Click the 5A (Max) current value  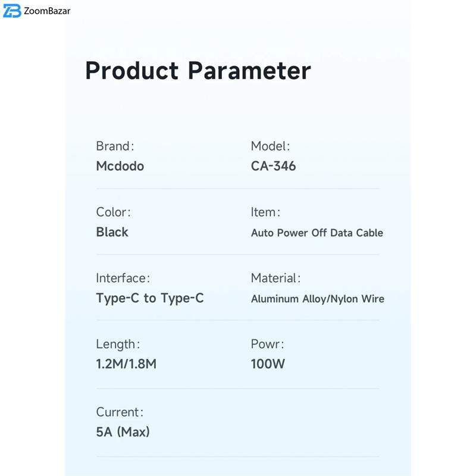[x=123, y=432]
